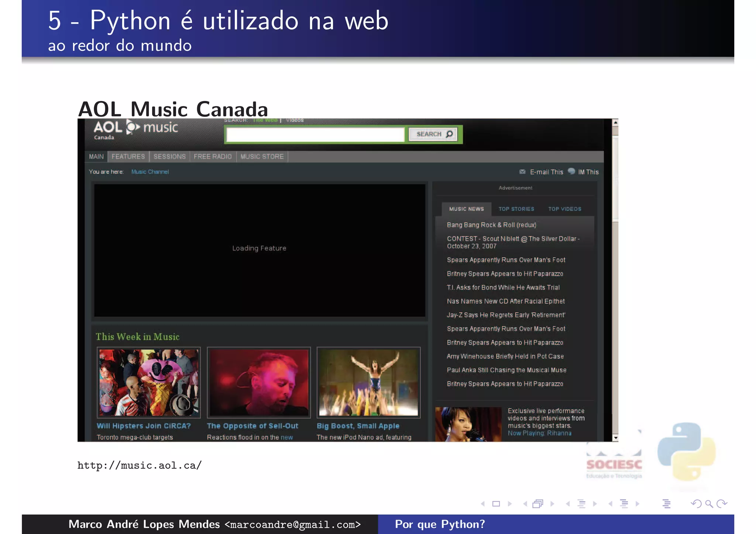756x534 pixels.
Task: Open the red-lit singer thumbnail
Action: coord(259,383)
